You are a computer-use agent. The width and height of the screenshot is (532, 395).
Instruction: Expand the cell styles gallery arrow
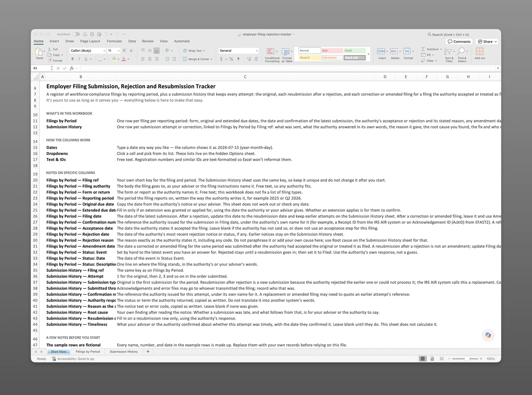click(x=369, y=54)
